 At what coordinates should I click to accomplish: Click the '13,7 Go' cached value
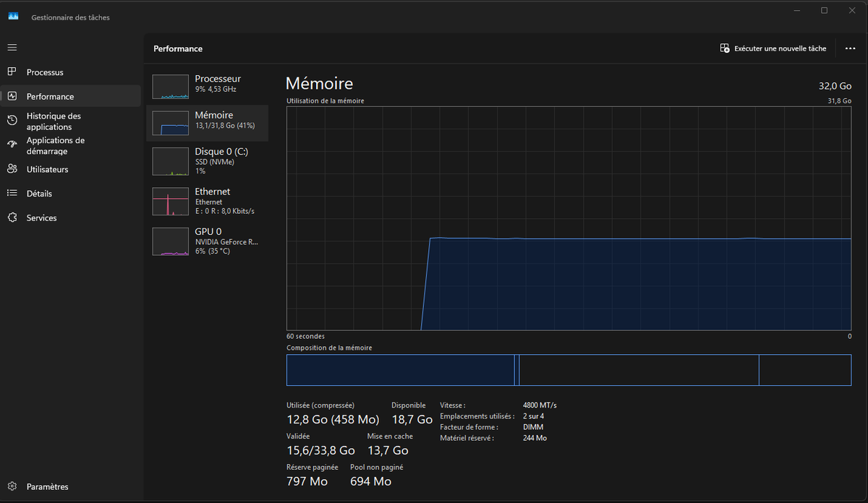(x=388, y=450)
